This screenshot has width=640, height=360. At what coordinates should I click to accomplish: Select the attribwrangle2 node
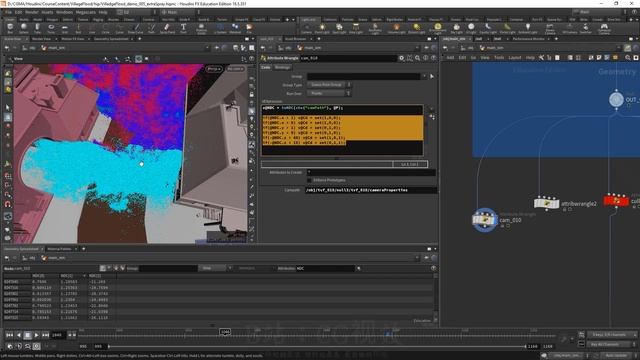546,203
